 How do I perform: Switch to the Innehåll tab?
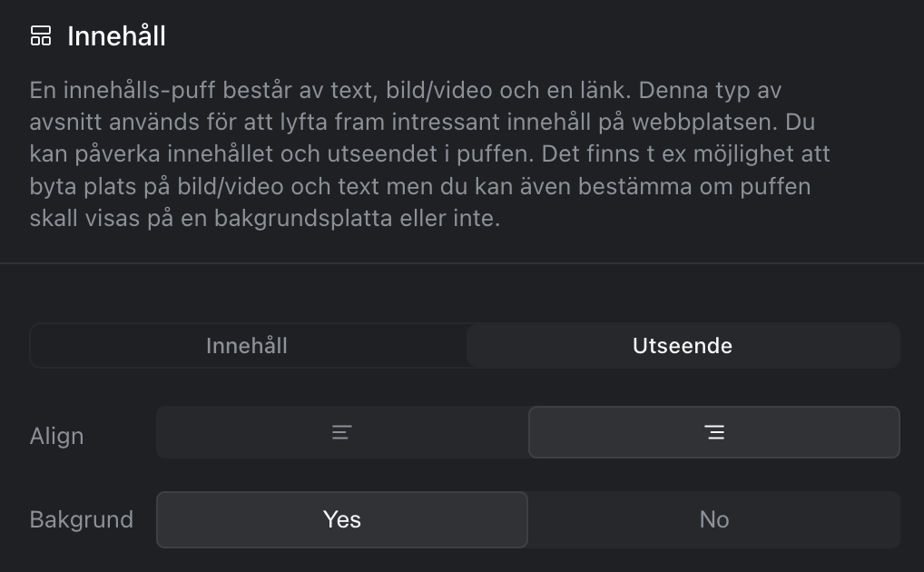click(x=247, y=346)
